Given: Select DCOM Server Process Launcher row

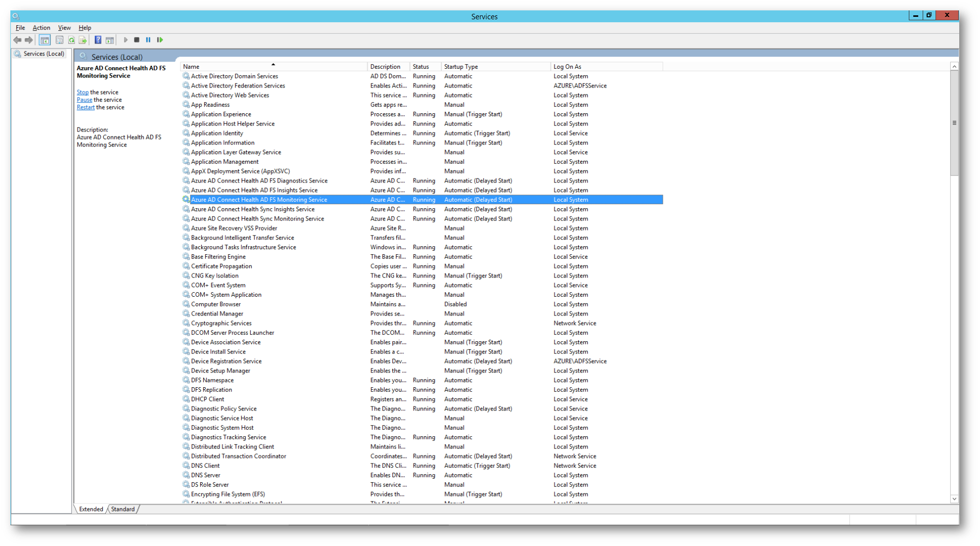Looking at the screenshot, I should click(422, 332).
